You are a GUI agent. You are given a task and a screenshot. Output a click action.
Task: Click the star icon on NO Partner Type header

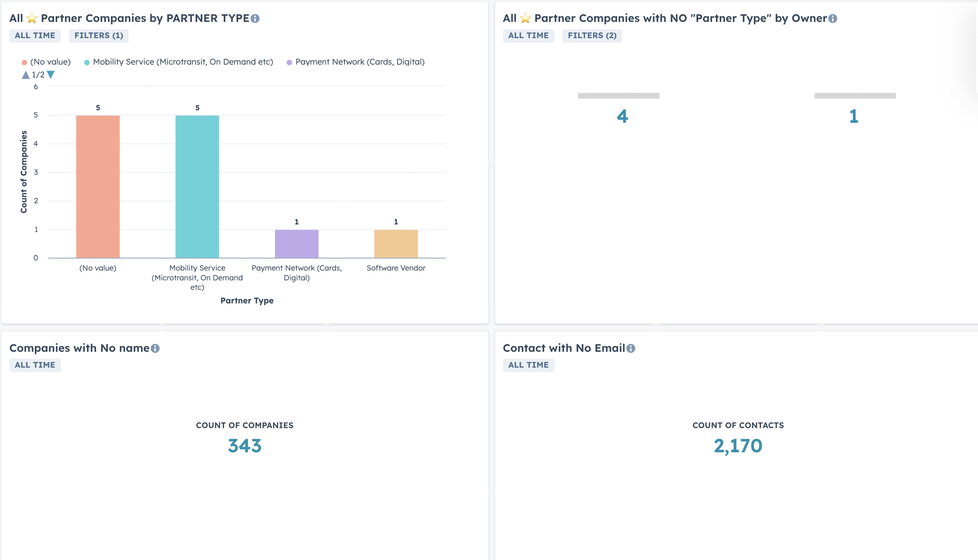coord(526,17)
